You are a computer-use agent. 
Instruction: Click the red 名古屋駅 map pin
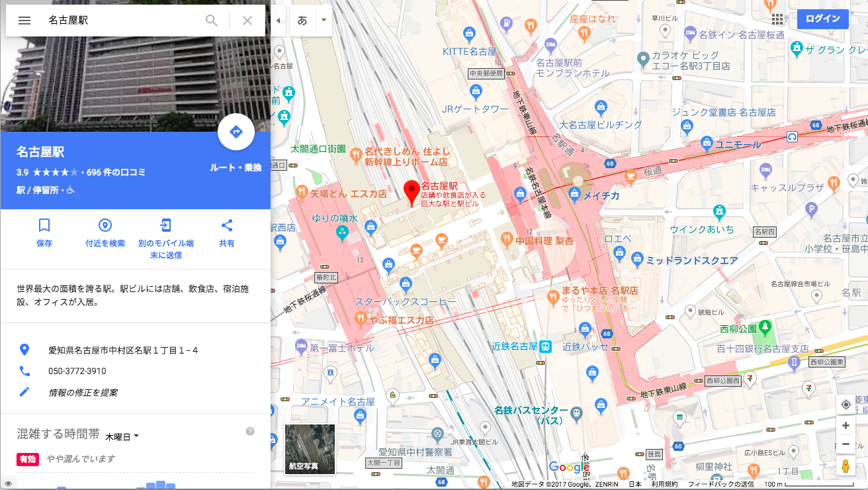(413, 192)
